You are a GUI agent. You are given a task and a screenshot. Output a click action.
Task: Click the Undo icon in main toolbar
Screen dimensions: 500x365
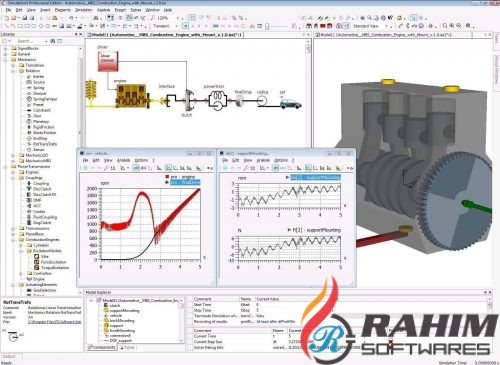tap(71, 18)
